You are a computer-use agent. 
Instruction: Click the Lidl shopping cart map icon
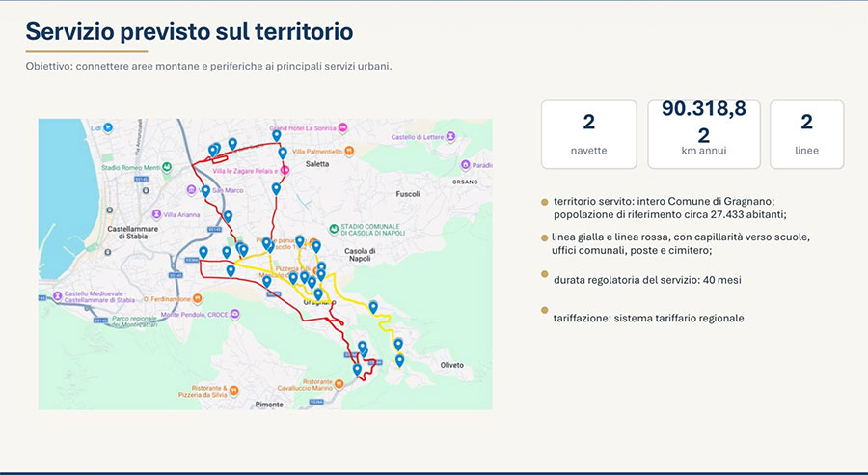(109, 127)
